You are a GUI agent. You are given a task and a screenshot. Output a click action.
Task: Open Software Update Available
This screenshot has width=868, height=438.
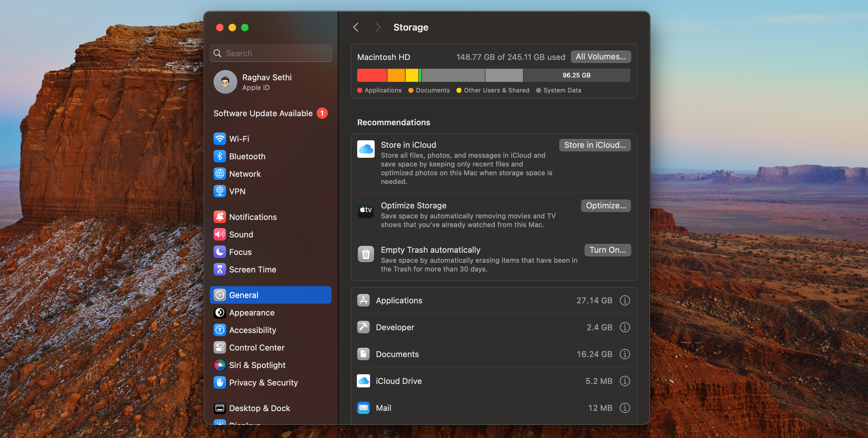click(263, 113)
